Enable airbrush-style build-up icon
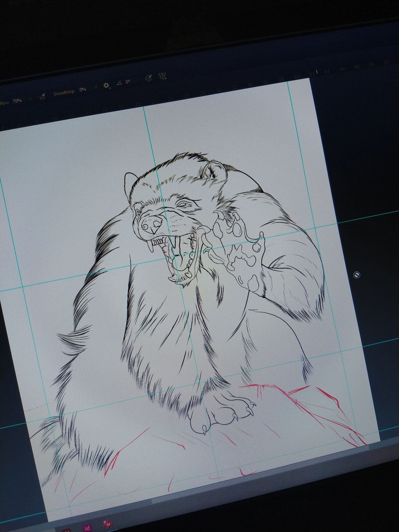 click(x=43, y=96)
